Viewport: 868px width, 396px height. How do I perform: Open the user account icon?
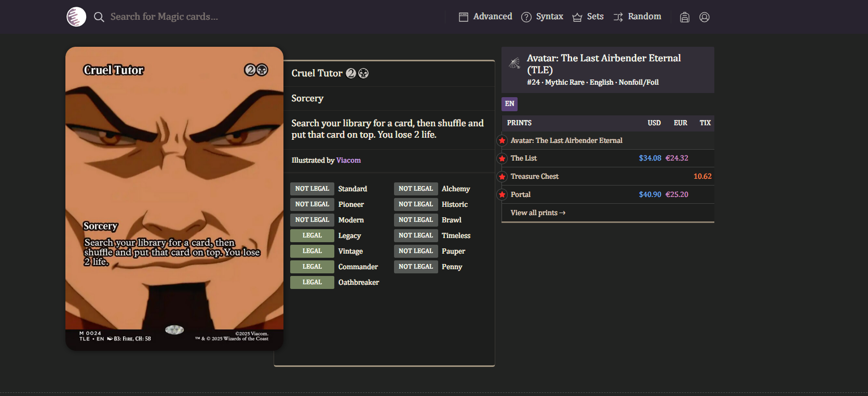click(704, 17)
